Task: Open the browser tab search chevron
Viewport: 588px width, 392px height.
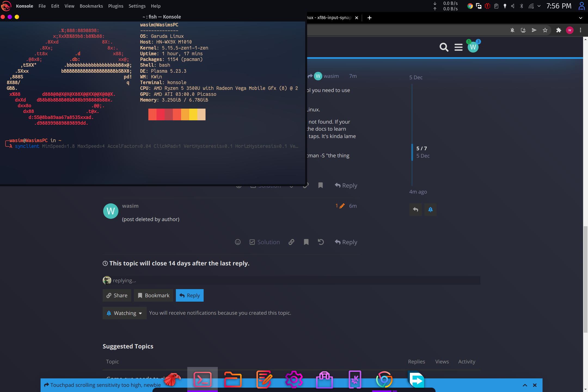Action: pyautogui.click(x=581, y=18)
